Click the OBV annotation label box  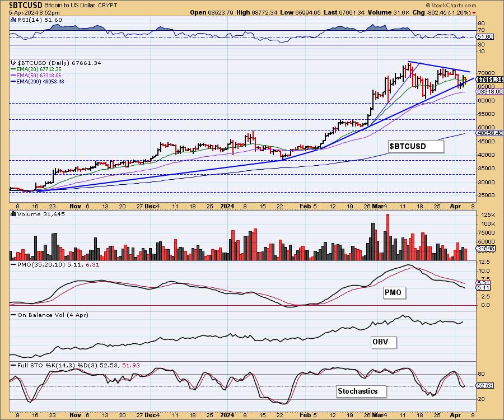[383, 342]
